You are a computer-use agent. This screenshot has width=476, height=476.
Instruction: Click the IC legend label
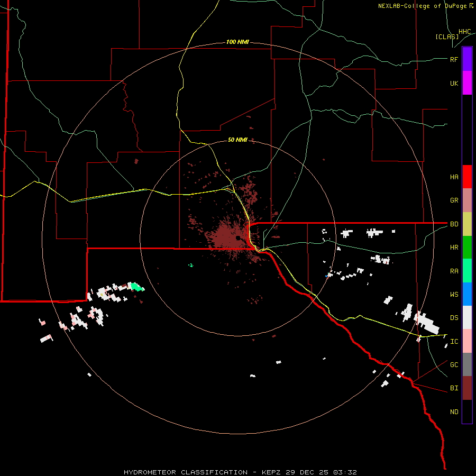point(454,342)
